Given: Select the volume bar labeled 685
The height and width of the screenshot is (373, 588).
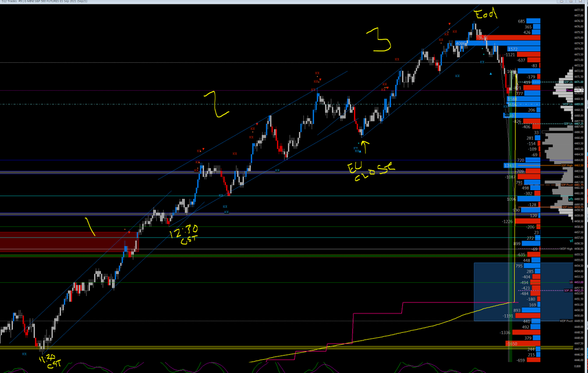Looking at the screenshot, I should tap(534, 21).
